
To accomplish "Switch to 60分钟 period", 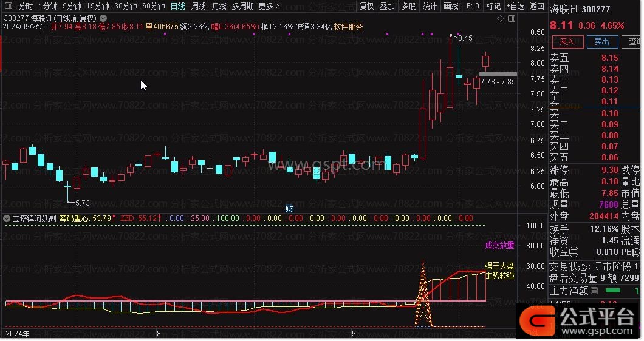I will pyautogui.click(x=154, y=6).
